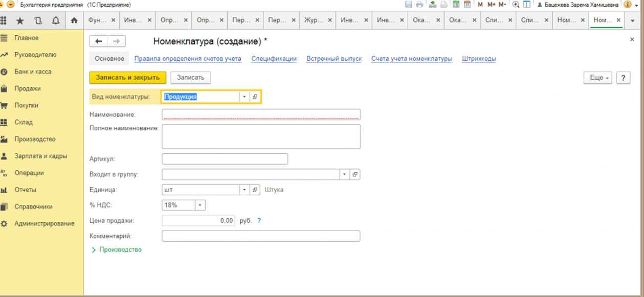The image size is (644, 297).
Task: Click the navigate back arrow button
Action: click(99, 41)
